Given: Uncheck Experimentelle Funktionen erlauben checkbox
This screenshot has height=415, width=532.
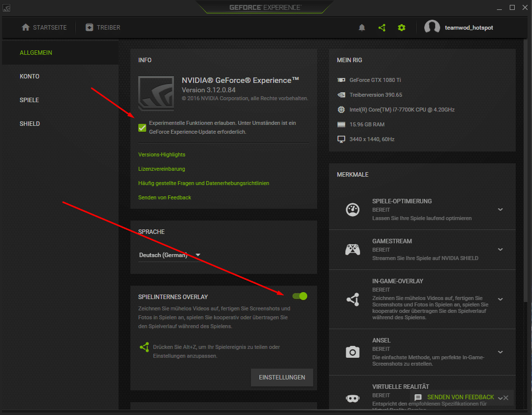Looking at the screenshot, I should 142,127.
